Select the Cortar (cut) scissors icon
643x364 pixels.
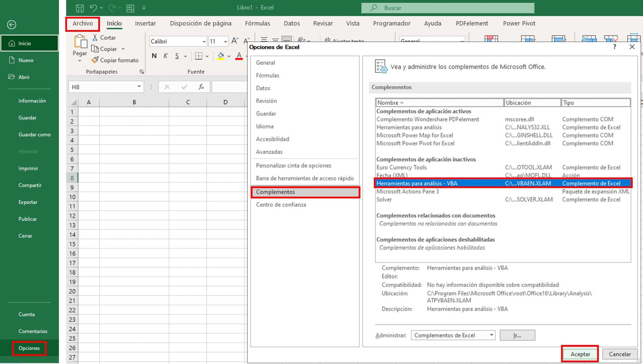click(95, 37)
